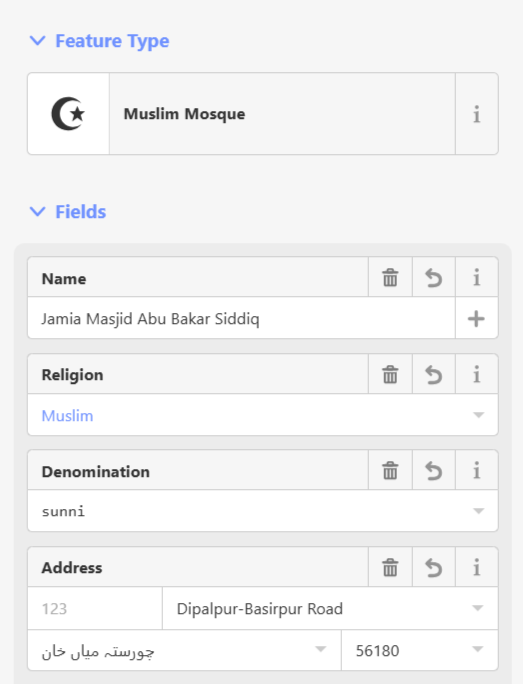Revert the Denomination field changes
Screen dimensions: 523x684
point(434,470)
